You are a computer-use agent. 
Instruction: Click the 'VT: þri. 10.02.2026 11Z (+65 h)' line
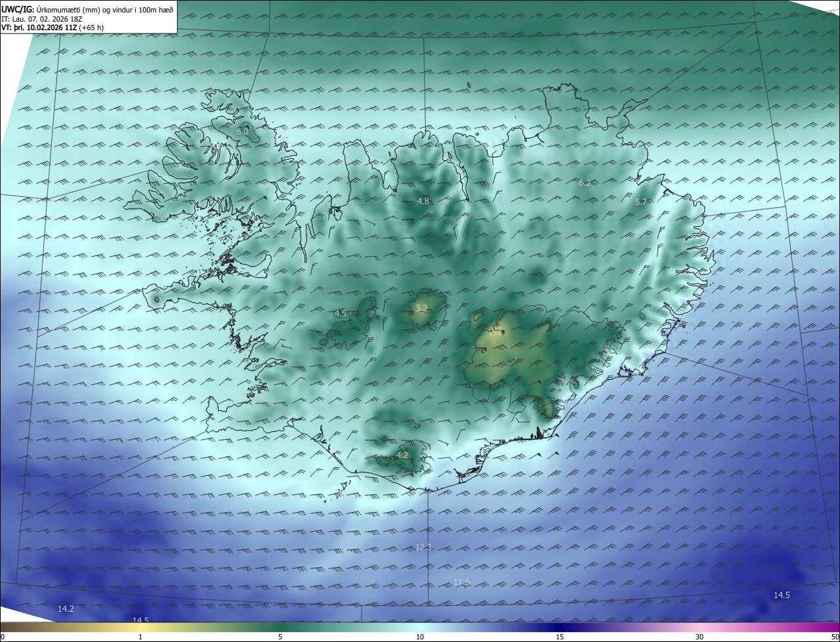[x=52, y=28]
